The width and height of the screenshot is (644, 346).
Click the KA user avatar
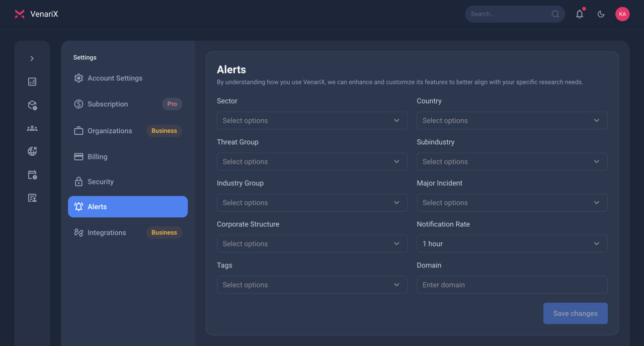(x=622, y=14)
